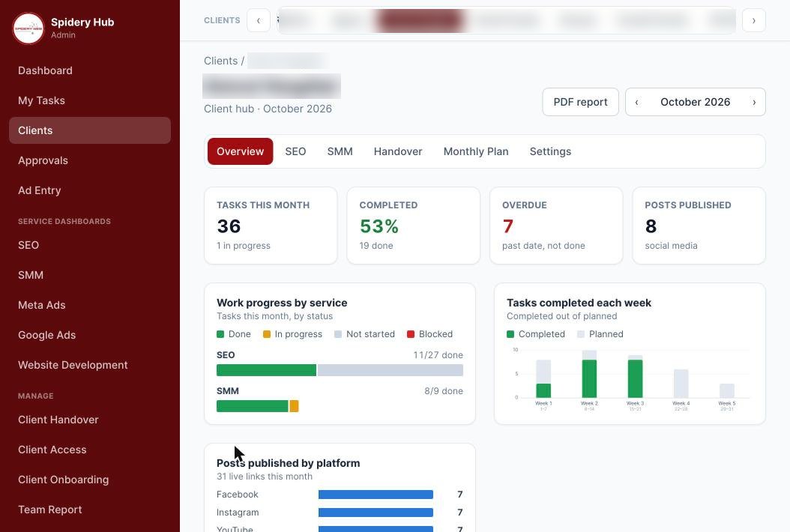This screenshot has width=790, height=532.
Task: Click the SMM progress bar
Action: (257, 406)
